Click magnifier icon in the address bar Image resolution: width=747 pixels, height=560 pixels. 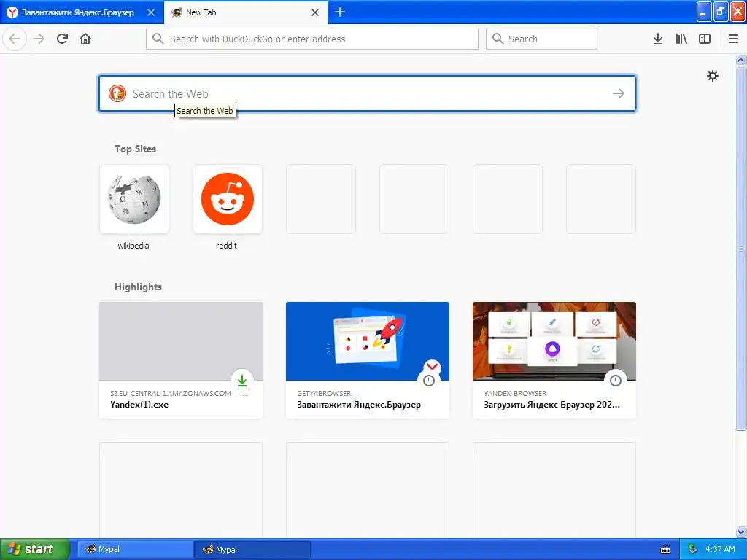158,39
